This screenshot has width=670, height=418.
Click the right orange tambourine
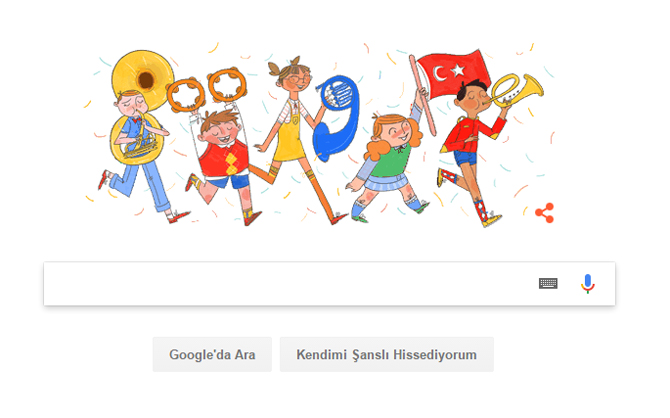pos(227,85)
